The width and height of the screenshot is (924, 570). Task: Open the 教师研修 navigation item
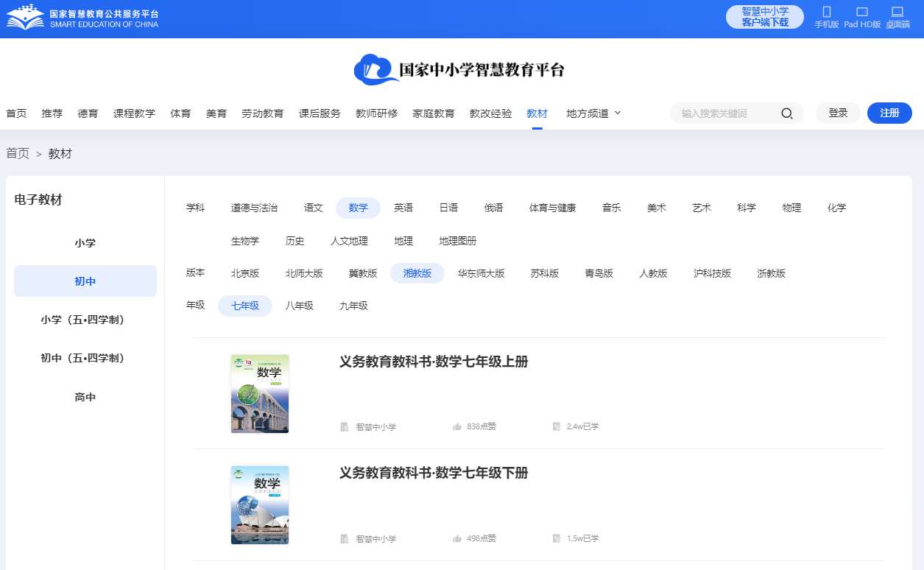(377, 113)
